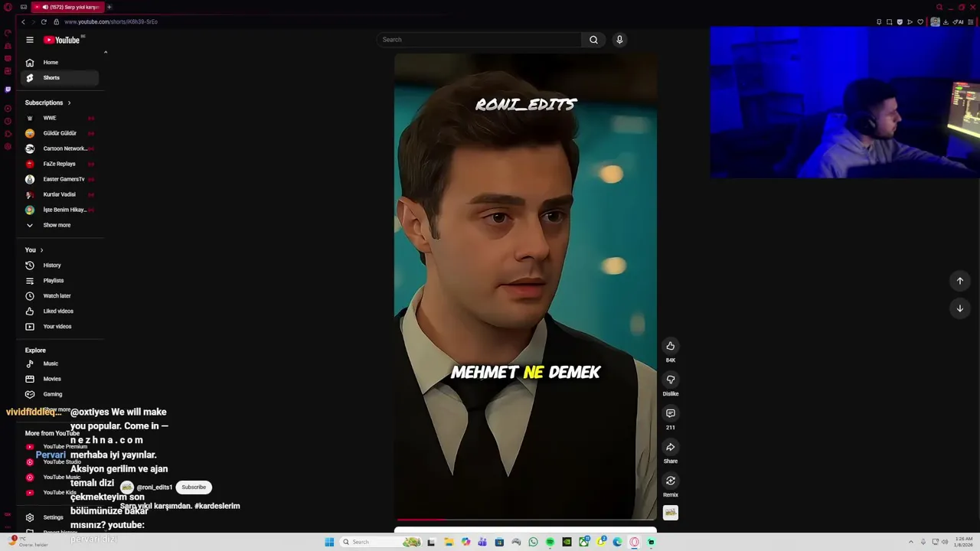Viewport: 980px width, 551px height.
Task: Open FaZe Replays channel
Action: point(60,164)
